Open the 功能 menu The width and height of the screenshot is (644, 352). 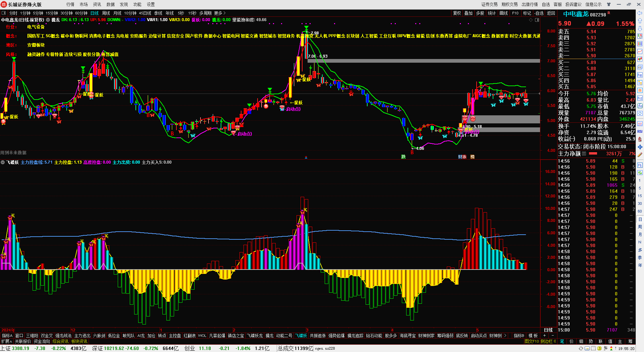coord(138,4)
